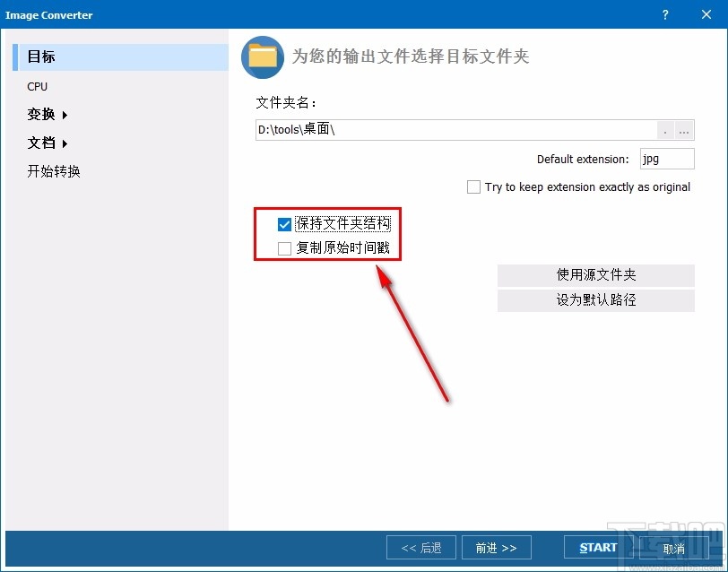
Task: Enable the 复制原始时间戳 checkbox
Action: 284,248
